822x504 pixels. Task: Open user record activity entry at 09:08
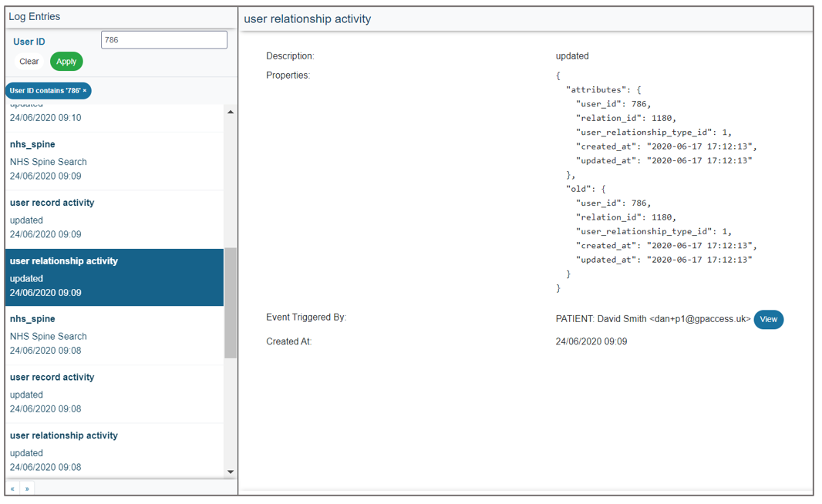click(x=114, y=394)
